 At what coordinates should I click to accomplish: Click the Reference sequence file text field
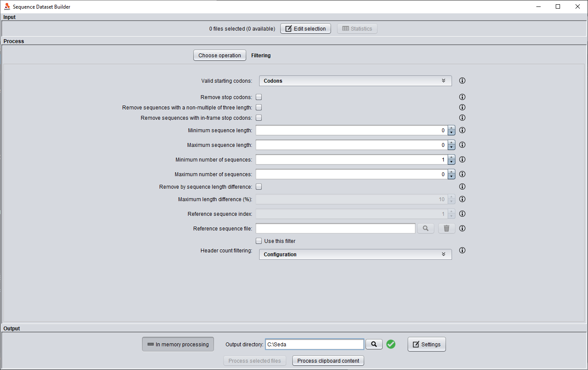click(x=335, y=228)
